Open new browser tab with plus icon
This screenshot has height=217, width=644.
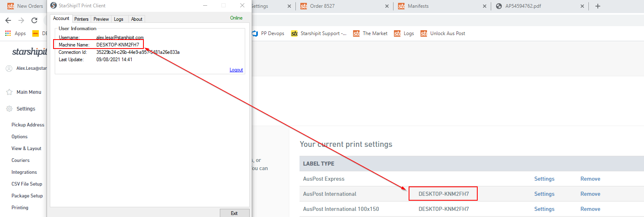pyautogui.click(x=598, y=6)
